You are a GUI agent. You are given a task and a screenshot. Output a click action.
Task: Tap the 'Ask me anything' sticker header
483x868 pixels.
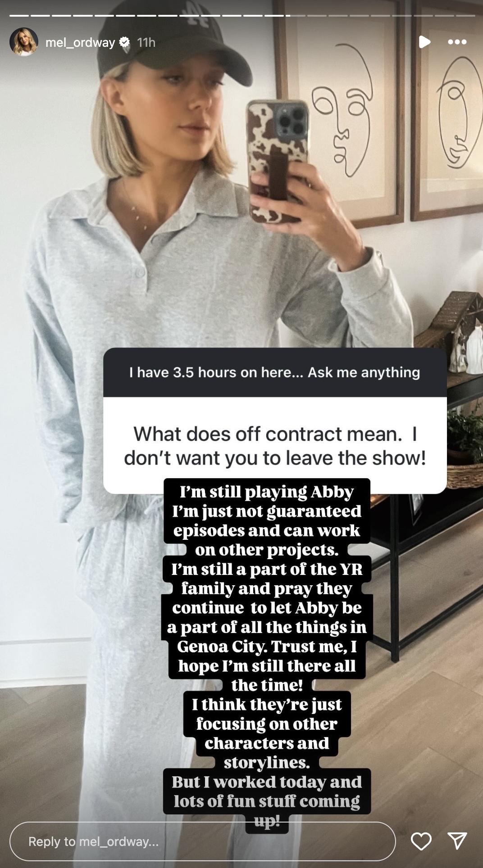click(x=275, y=372)
